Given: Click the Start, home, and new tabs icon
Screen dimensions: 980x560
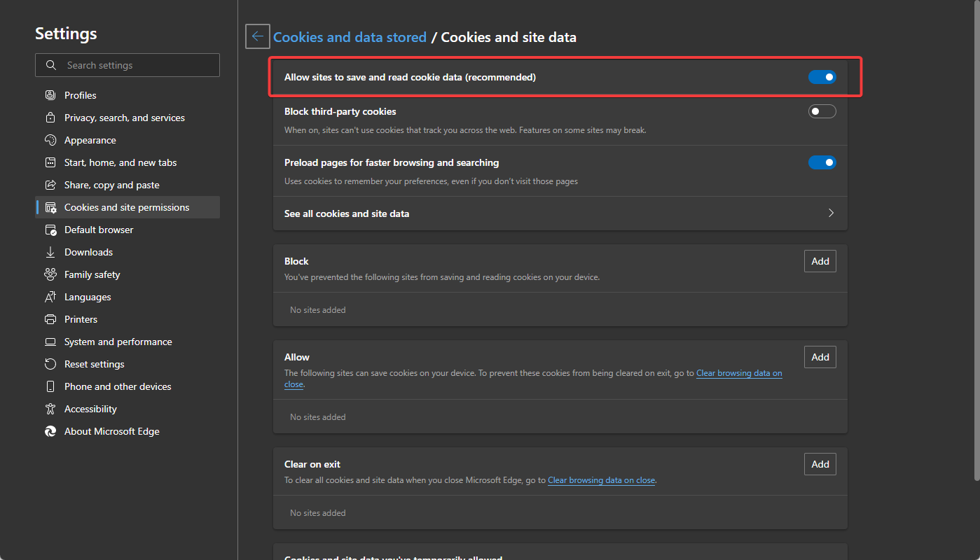Looking at the screenshot, I should coord(50,162).
